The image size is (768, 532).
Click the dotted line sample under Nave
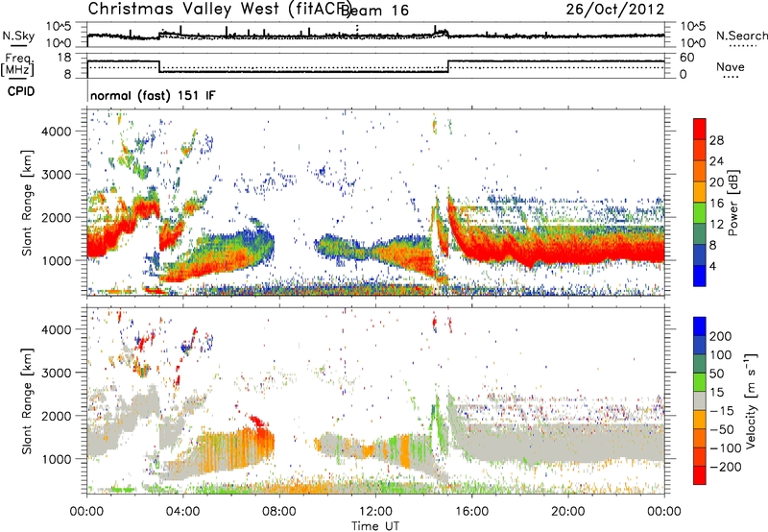coord(731,77)
